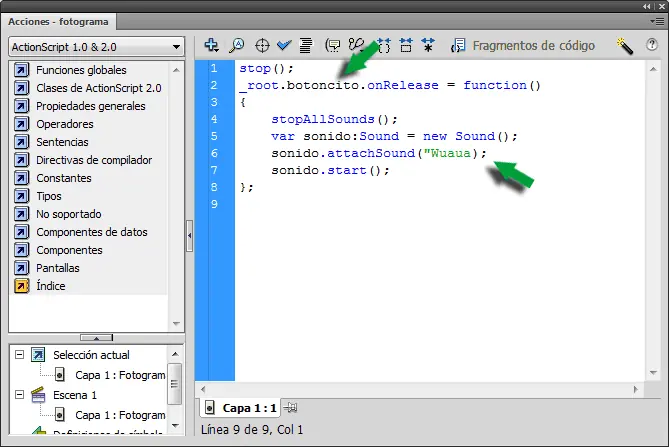This screenshot has width=669, height=447.
Task: Click the script navigator scrollbar thumb
Action: click(175, 384)
